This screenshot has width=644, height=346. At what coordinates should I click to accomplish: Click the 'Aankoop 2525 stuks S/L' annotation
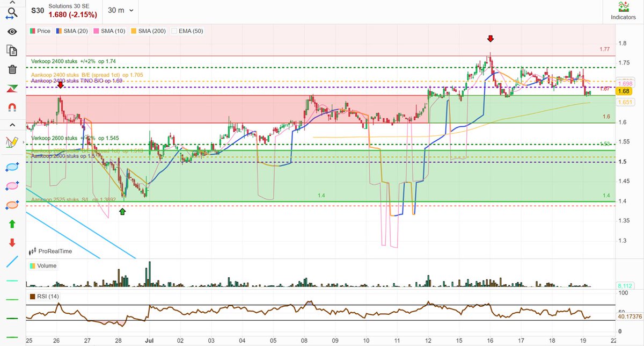click(74, 199)
